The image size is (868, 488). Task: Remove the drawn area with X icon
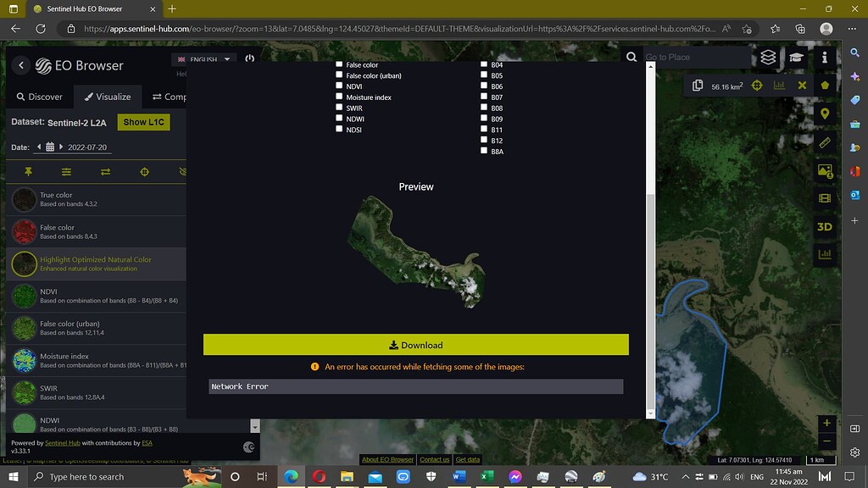pyautogui.click(x=801, y=86)
